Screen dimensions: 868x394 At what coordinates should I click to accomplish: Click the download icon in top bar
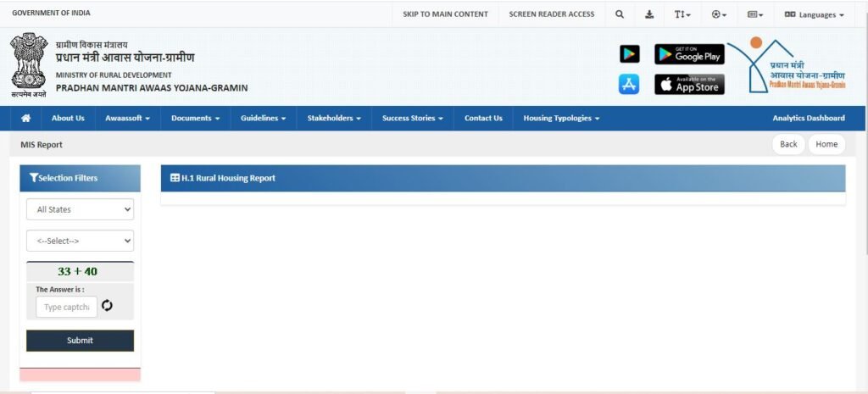(x=649, y=14)
